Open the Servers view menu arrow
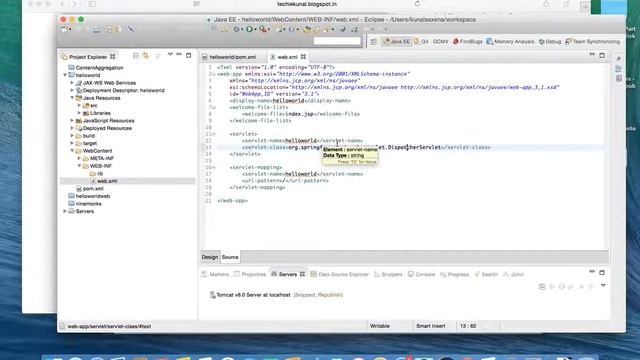The height and width of the screenshot is (360, 640). click(x=603, y=286)
